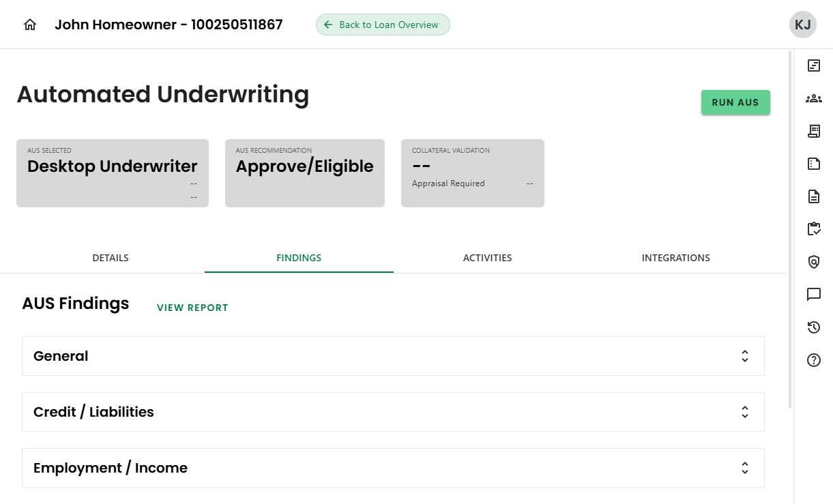Switch to the Activities tab

coord(487,258)
